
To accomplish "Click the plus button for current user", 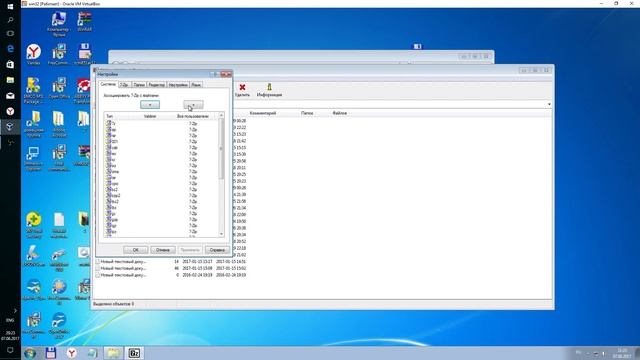I will tap(150, 105).
